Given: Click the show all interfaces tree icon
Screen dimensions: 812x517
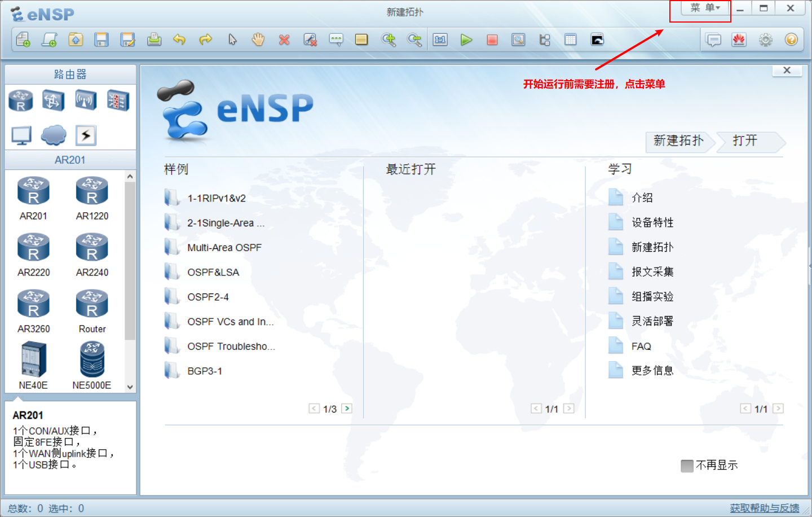Looking at the screenshot, I should (x=545, y=40).
